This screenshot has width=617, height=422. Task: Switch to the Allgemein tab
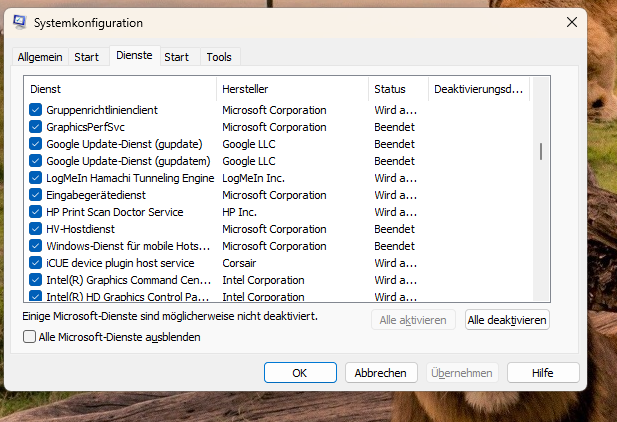tap(40, 57)
